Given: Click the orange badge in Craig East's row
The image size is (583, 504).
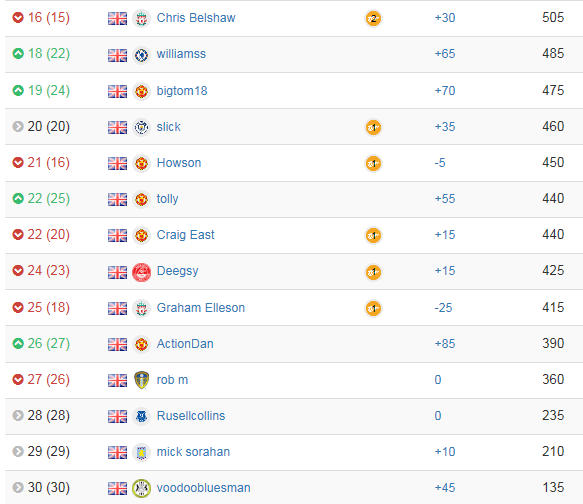Looking at the screenshot, I should pyautogui.click(x=373, y=235).
